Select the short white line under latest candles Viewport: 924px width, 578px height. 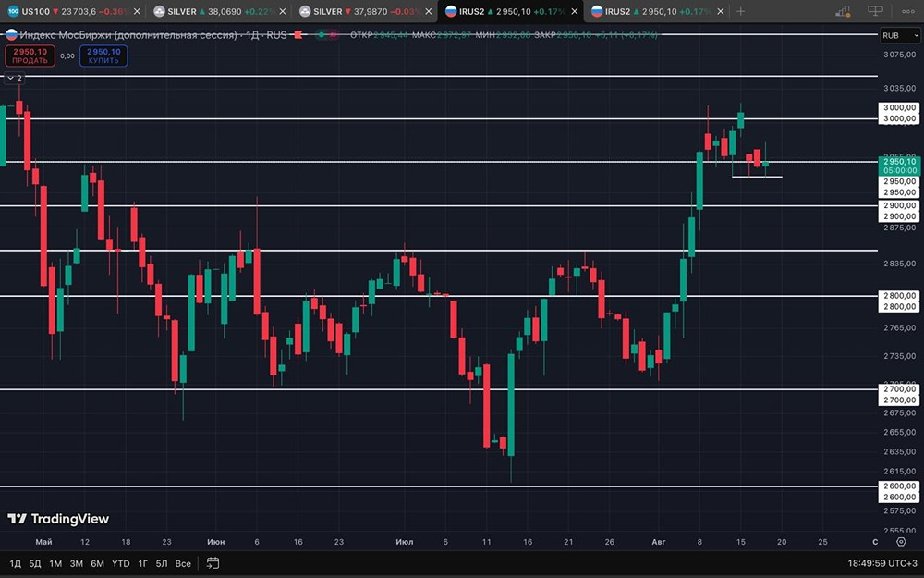point(757,177)
